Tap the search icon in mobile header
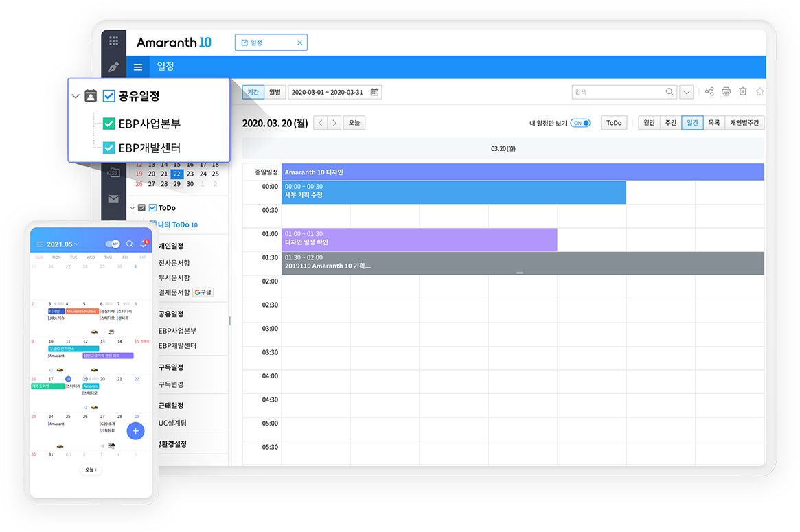Viewport: 800px width, 532px height. pyautogui.click(x=130, y=244)
